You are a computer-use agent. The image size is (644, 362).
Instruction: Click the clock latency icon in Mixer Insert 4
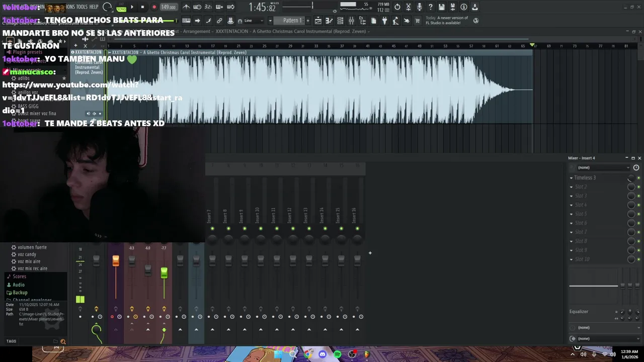636,167
